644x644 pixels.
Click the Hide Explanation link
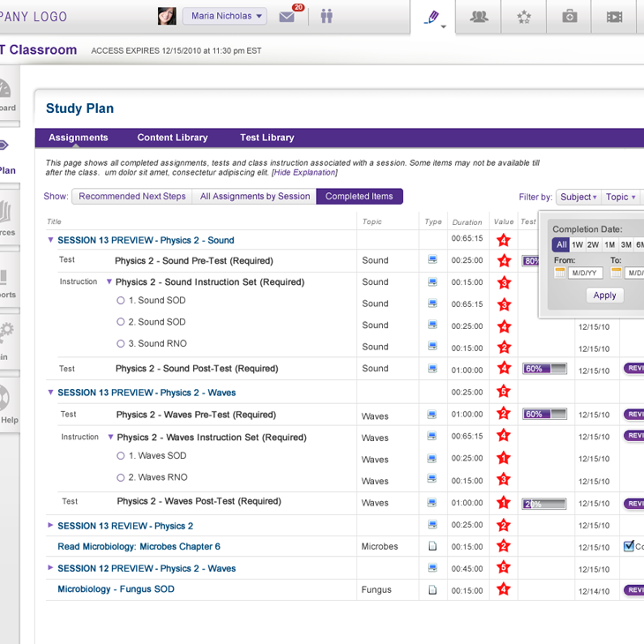coord(303,173)
